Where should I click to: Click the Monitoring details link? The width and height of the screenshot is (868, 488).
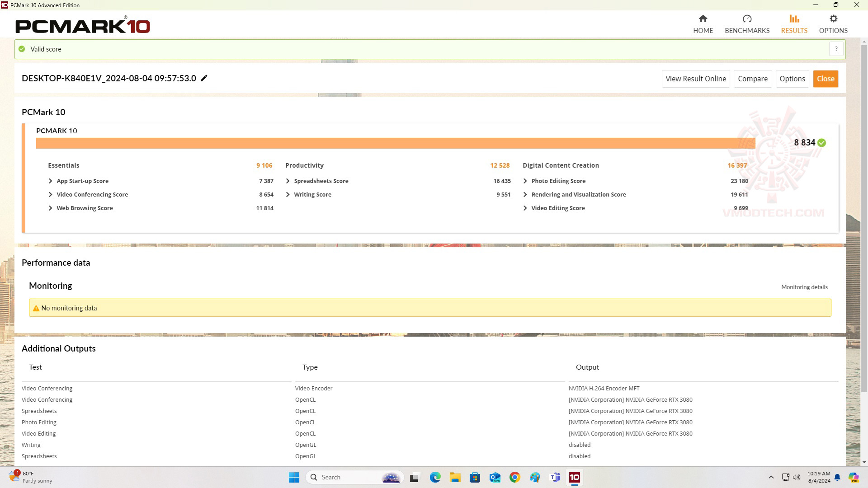click(805, 287)
